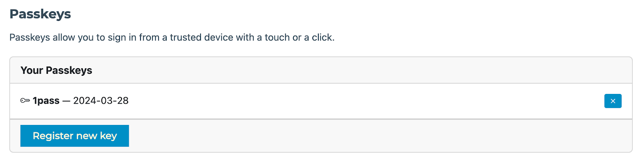The height and width of the screenshot is (162, 644).
Task: Click the word "Your" in panel header
Action: coord(32,71)
